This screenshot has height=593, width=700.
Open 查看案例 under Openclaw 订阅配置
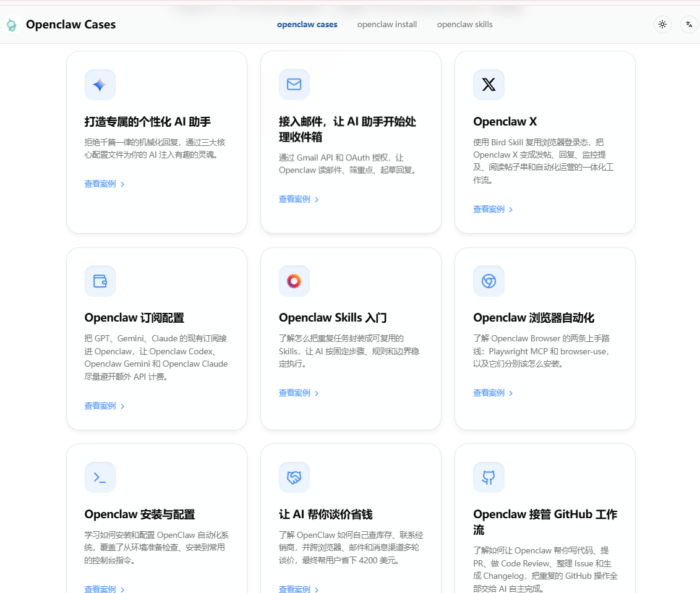(100, 406)
